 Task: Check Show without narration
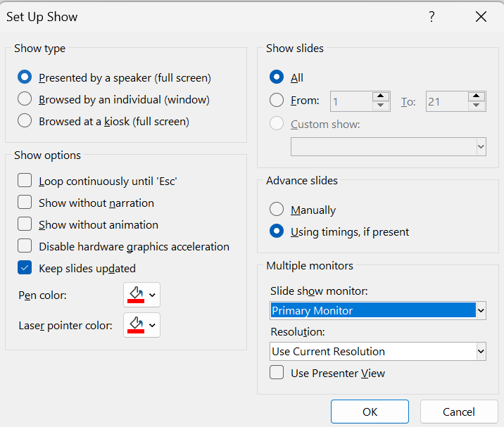tap(25, 203)
